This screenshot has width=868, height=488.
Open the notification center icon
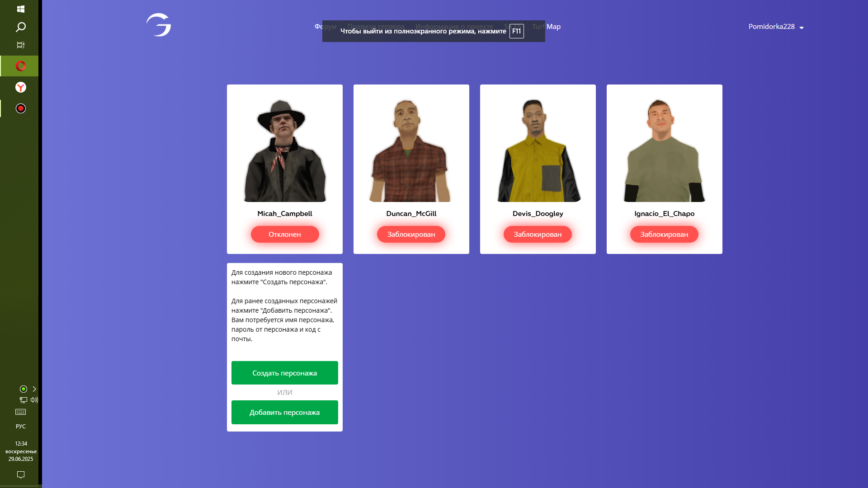pos(20,474)
